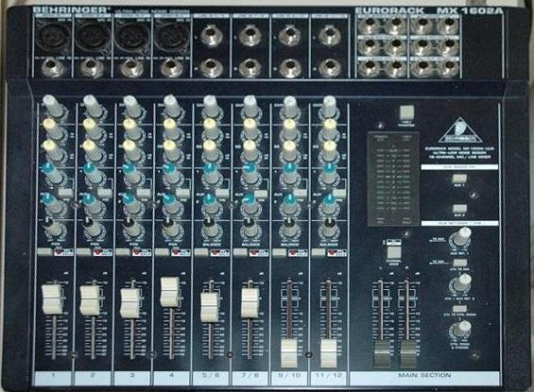534x392 pixels.
Task: Click the fourth XLR mic input socket
Action: pos(172,37)
